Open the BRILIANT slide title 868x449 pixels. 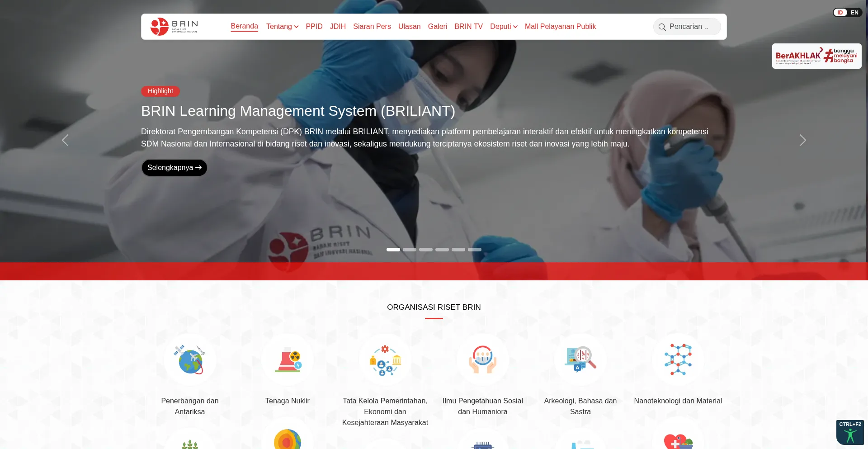click(298, 111)
